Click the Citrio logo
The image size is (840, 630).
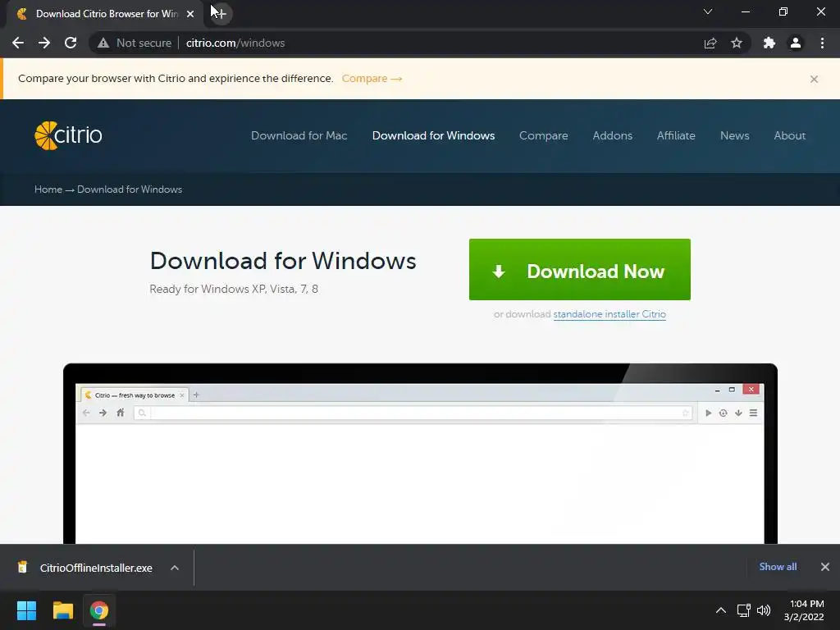[68, 135]
